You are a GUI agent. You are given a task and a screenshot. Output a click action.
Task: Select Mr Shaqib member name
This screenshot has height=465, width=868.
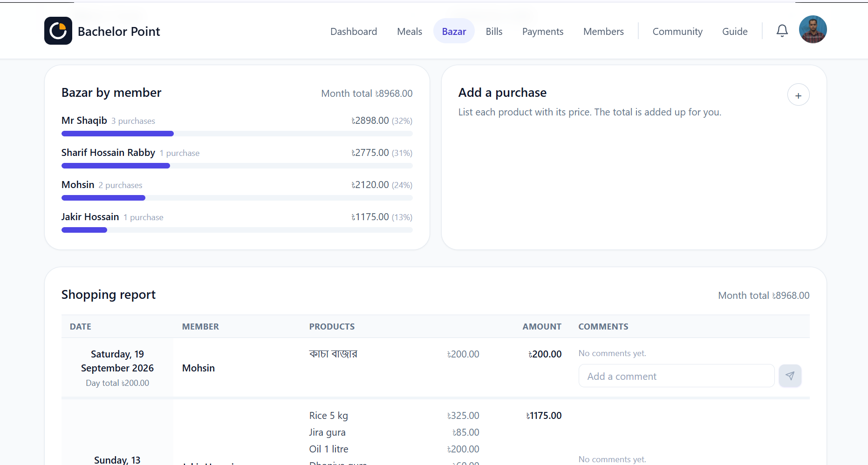click(x=84, y=121)
